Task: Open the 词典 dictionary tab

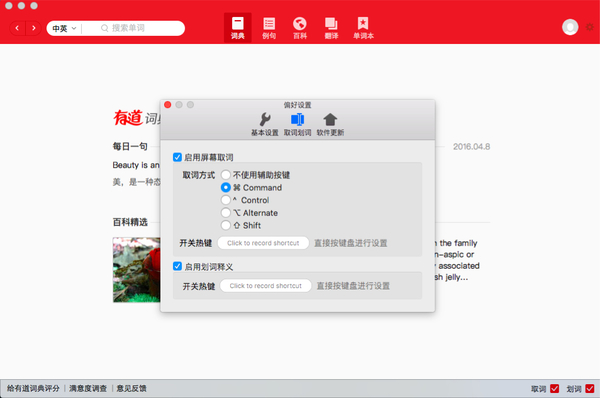Action: pos(238,28)
